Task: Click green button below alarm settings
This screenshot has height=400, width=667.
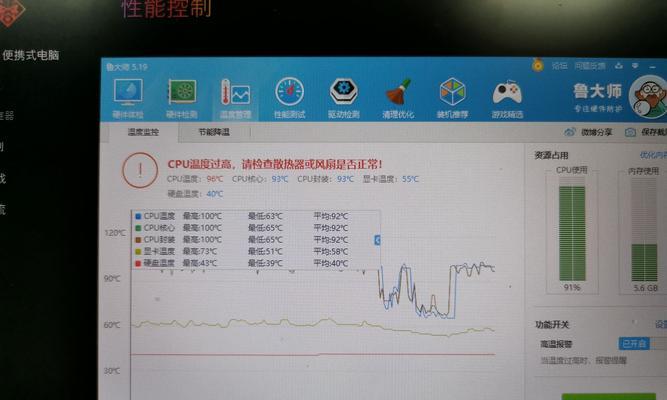Action: (x=609, y=397)
